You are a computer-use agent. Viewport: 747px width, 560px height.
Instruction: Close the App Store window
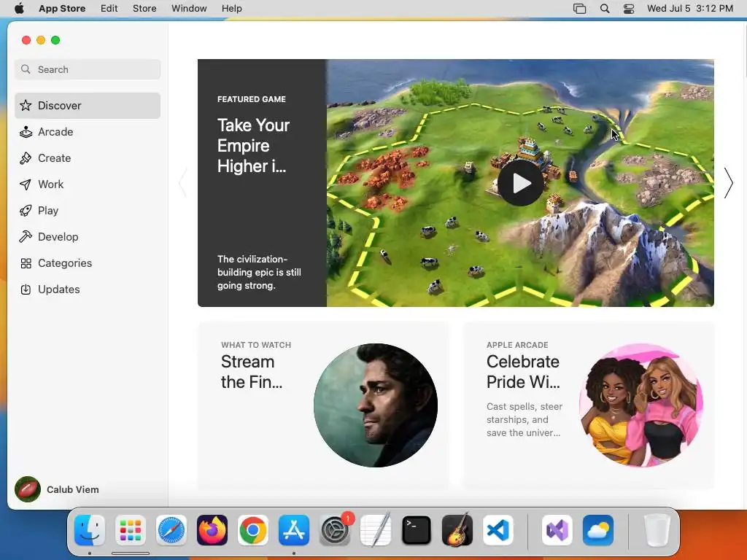click(x=26, y=40)
